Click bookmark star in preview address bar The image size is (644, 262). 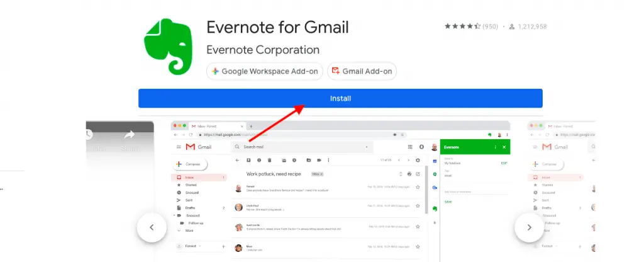click(x=402, y=135)
